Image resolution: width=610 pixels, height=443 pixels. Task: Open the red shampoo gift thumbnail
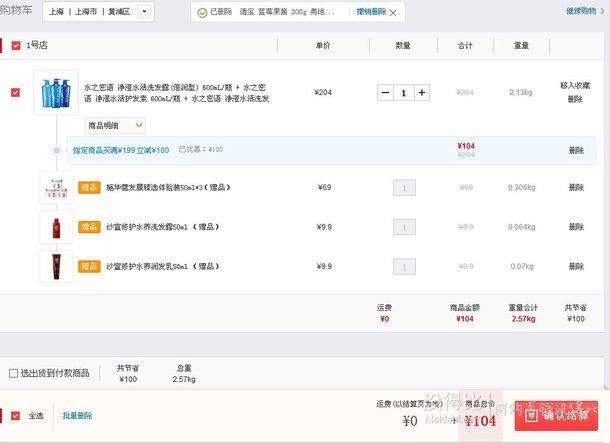(x=56, y=228)
